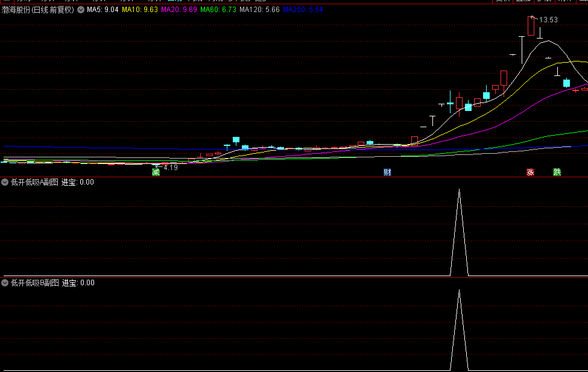Open the dropdown next to 渤海股份(日线.前复权)

point(81,10)
